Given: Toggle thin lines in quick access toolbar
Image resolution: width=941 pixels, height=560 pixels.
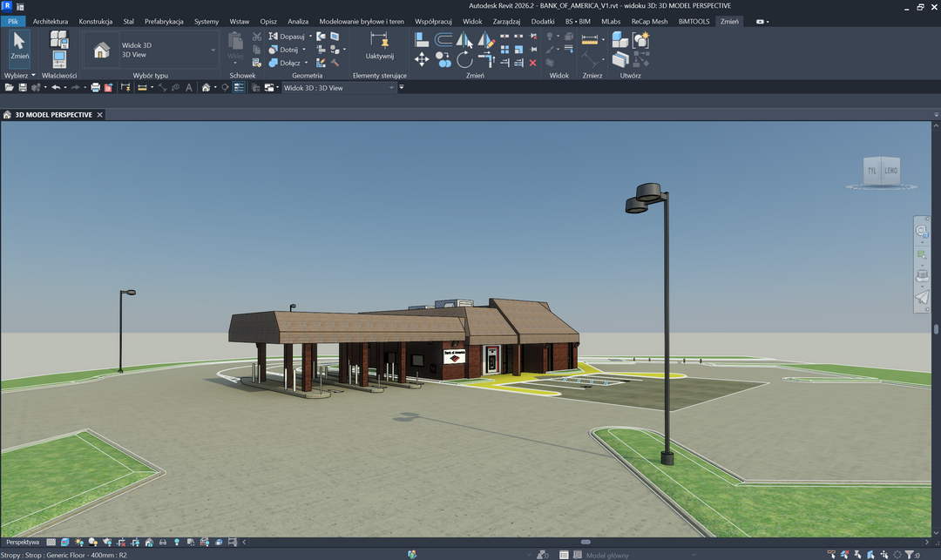Looking at the screenshot, I should pyautogui.click(x=239, y=88).
